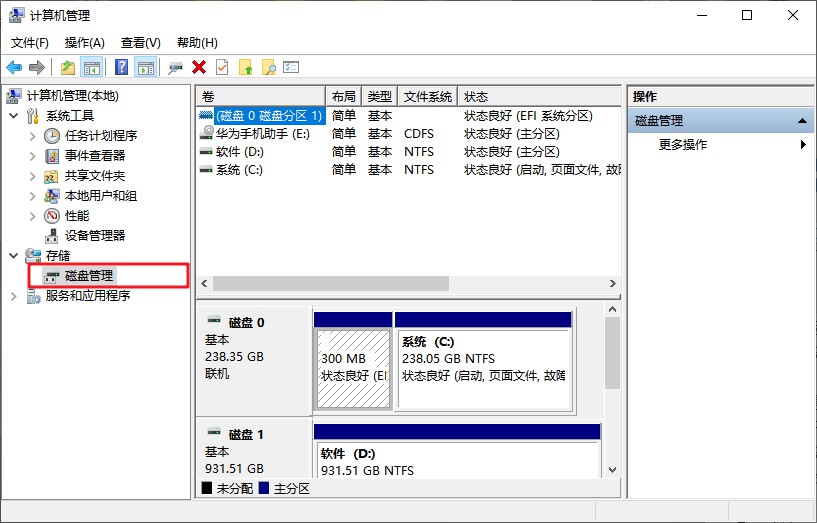Open Device Manager (设备管理器) in tree

(95, 235)
